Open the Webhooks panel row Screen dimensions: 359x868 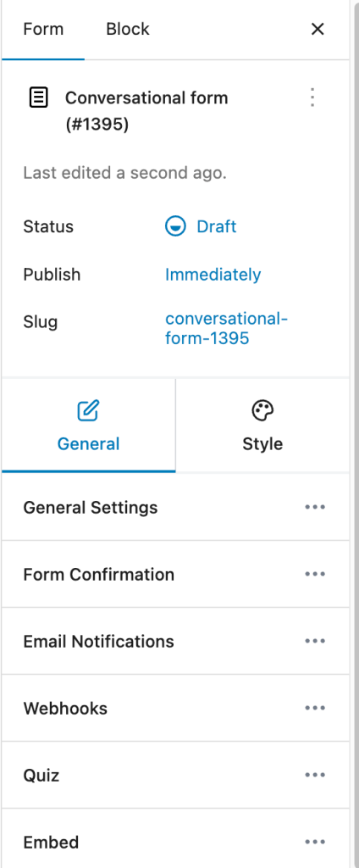coord(175,708)
